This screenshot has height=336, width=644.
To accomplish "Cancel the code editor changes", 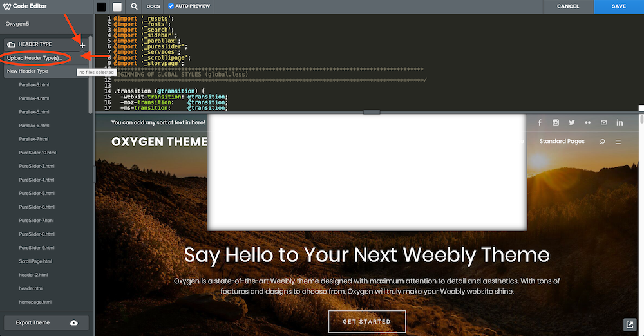I will pyautogui.click(x=568, y=6).
